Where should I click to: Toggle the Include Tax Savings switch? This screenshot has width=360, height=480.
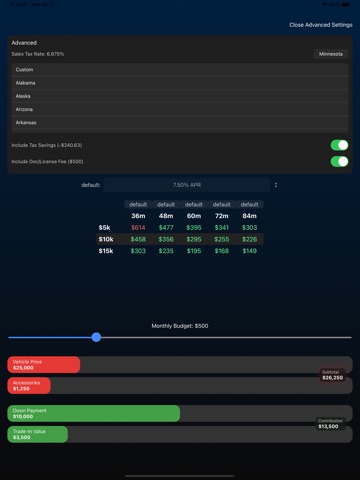point(339,145)
